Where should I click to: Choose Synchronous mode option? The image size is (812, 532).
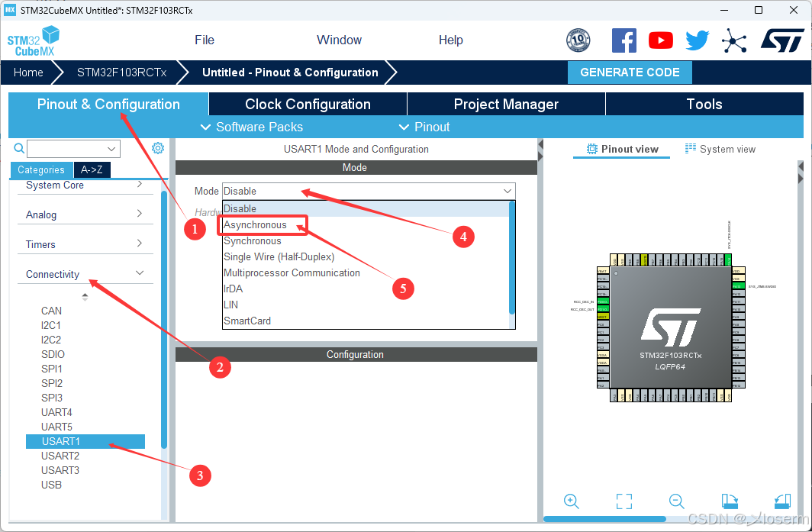coord(366,241)
